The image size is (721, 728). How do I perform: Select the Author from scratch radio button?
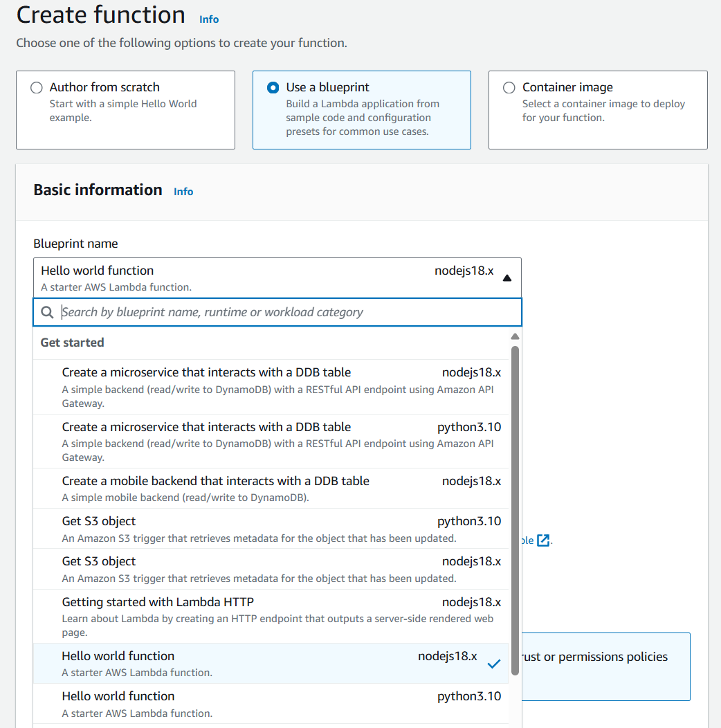[x=37, y=87]
